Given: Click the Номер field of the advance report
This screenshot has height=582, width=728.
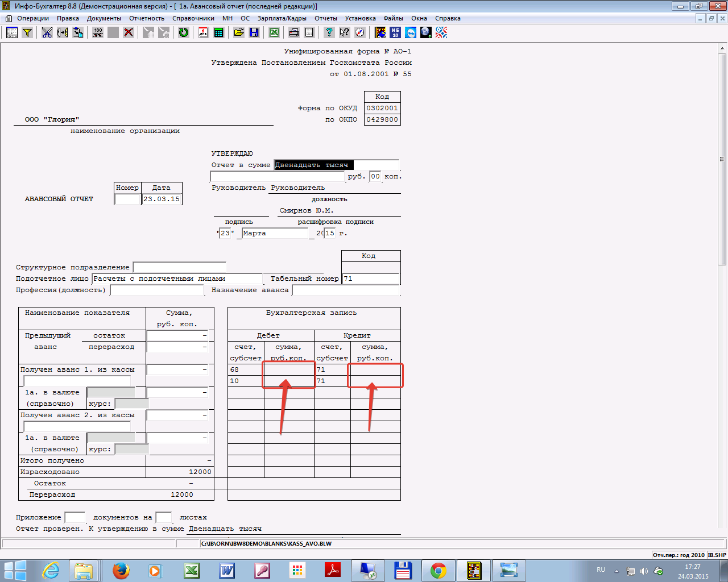Looking at the screenshot, I should [x=127, y=199].
